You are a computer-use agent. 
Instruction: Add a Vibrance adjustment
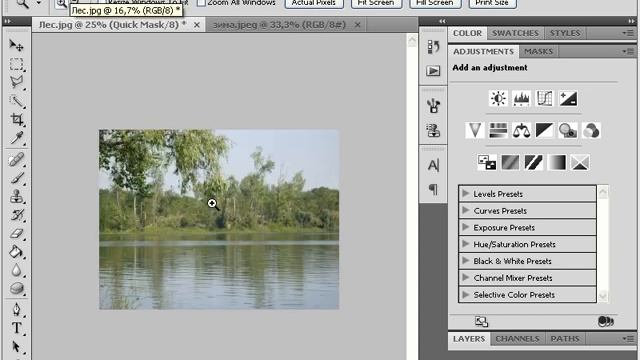475,131
